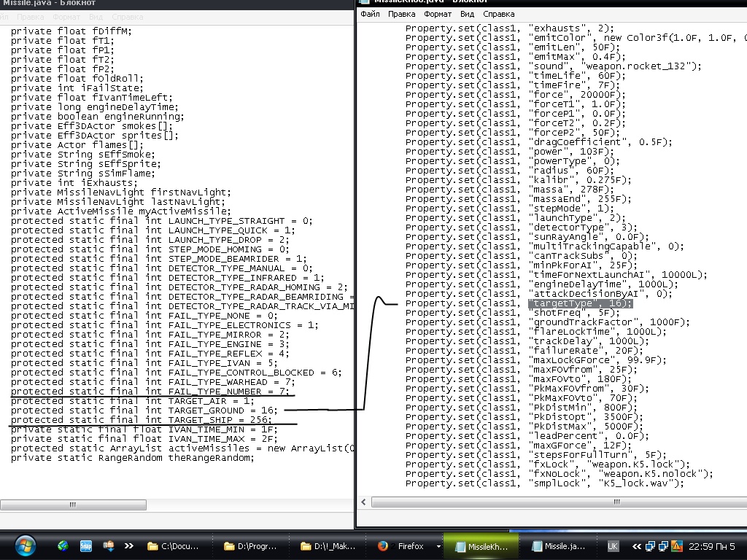Click the STEP_MODE_BEAMRIDER = 1 line
Viewport: 747px width, 560px height.
pyautogui.click(x=158, y=259)
